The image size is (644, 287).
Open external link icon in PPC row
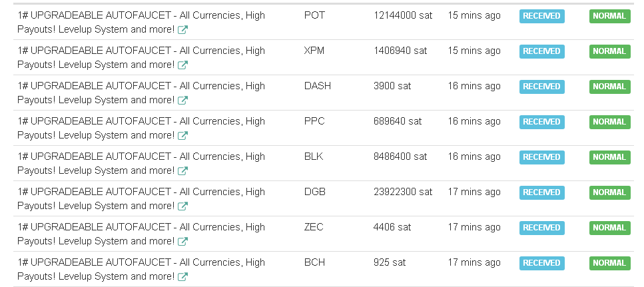(182, 135)
